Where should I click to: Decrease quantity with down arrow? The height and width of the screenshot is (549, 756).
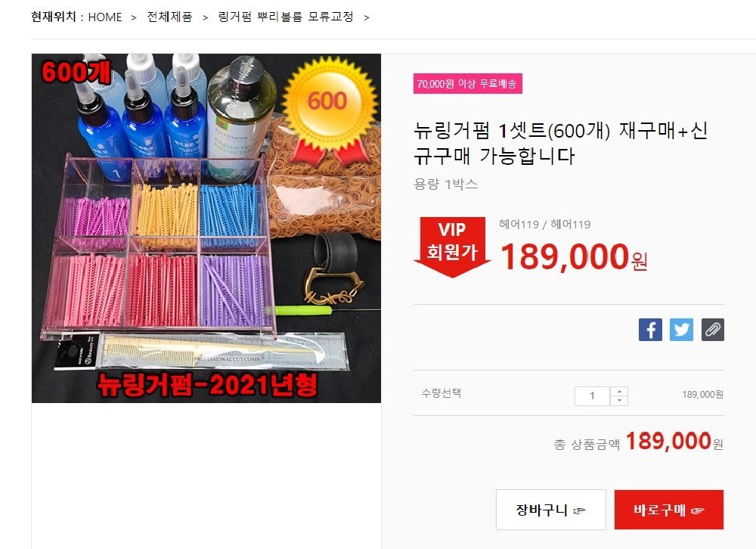point(619,401)
